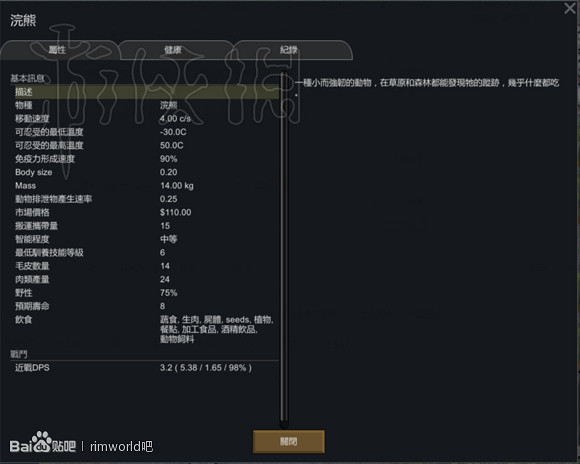The image size is (580, 464).
Task: Click the Mass stat row
Action: pos(145,185)
